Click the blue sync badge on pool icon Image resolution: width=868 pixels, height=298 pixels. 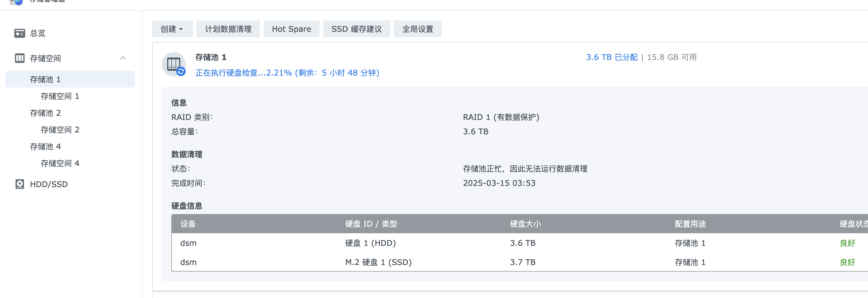click(x=182, y=72)
